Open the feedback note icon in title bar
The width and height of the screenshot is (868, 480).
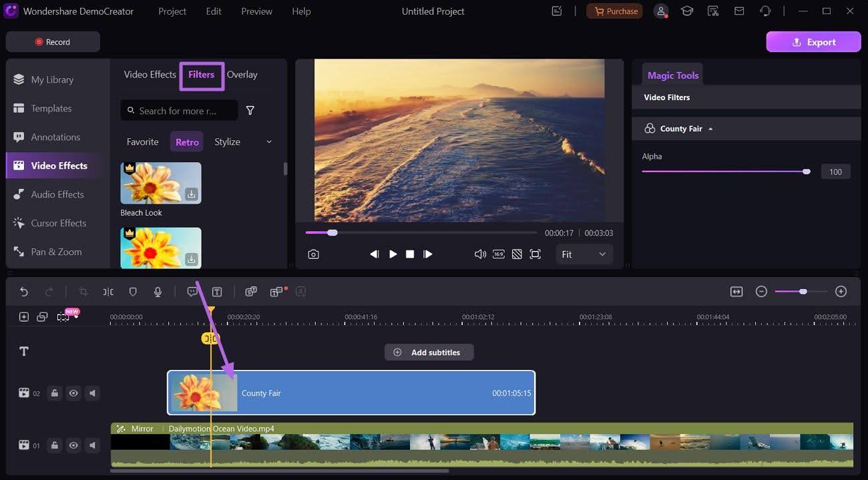(558, 11)
